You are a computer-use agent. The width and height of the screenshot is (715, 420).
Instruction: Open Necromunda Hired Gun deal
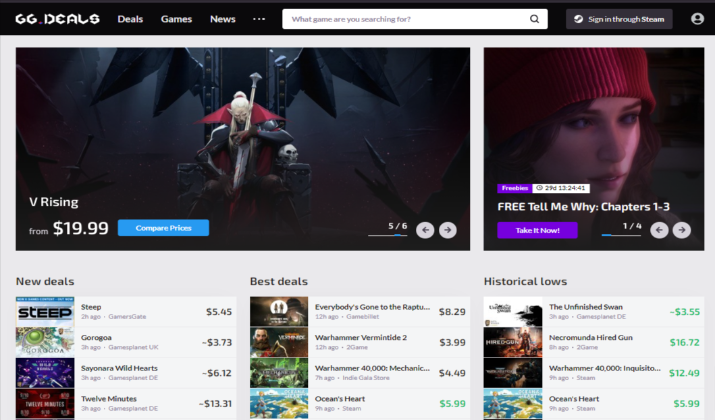pyautogui.click(x=591, y=337)
